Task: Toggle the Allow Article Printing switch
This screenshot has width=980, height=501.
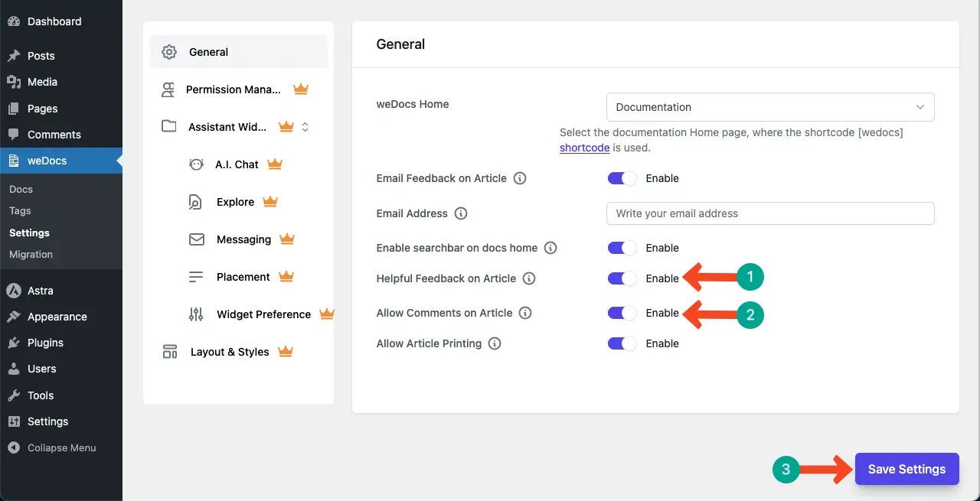Action: 622,343
